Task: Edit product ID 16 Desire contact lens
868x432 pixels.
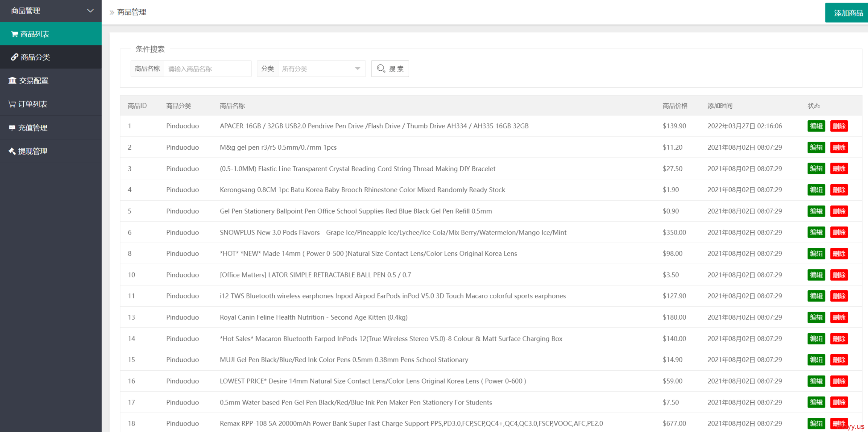Action: [816, 381]
